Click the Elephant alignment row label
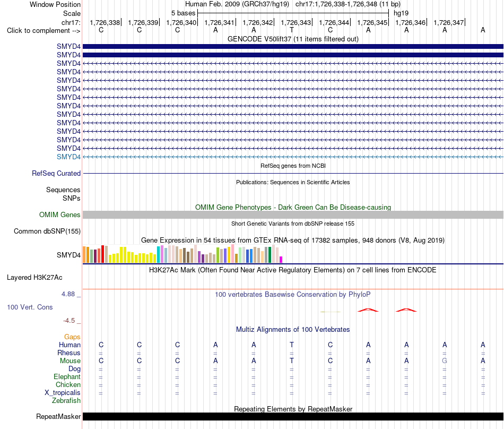The width and height of the screenshot is (504, 429). point(67,376)
